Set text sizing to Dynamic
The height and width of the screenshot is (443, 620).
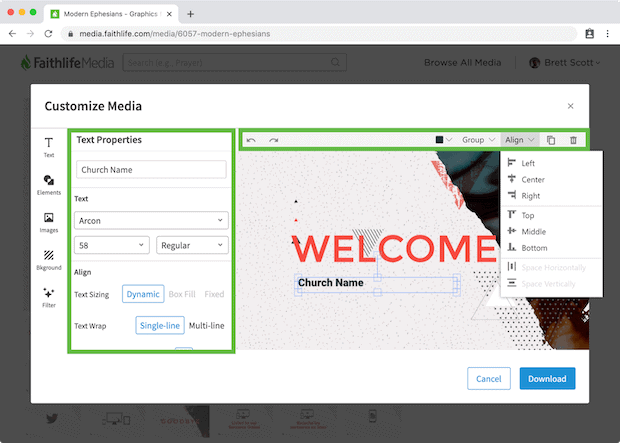coord(143,294)
